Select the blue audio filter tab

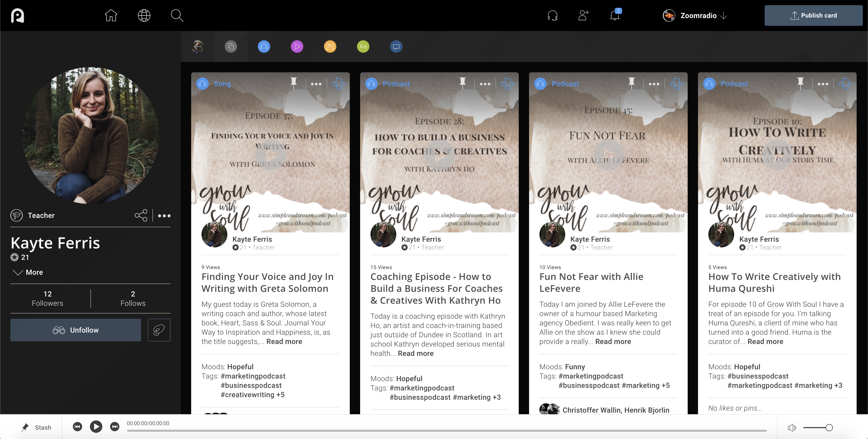[264, 46]
